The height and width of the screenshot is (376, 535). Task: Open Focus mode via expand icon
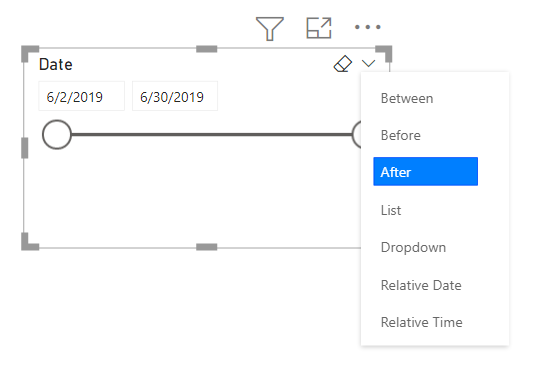pyautogui.click(x=319, y=28)
